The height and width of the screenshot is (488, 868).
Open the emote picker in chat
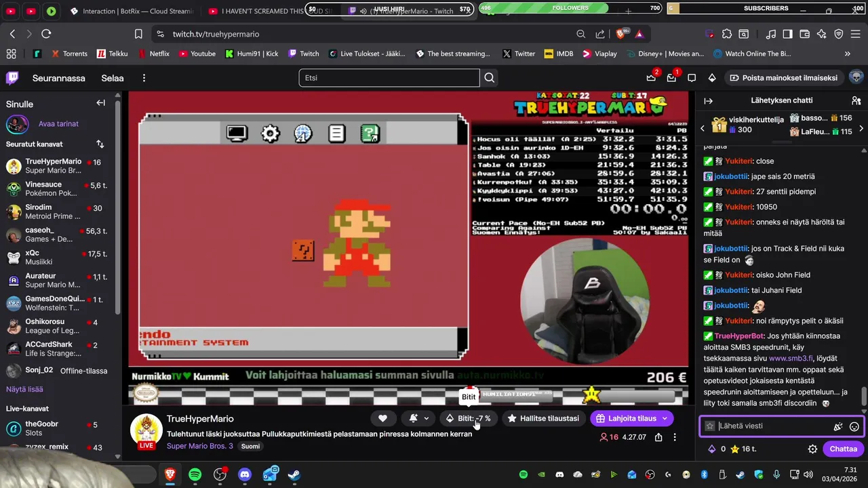[854, 426]
